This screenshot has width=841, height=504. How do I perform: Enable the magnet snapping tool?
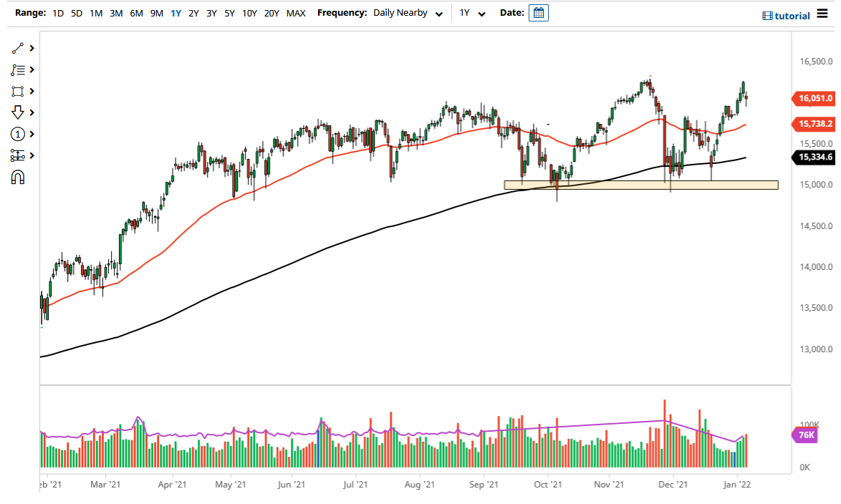tap(17, 177)
